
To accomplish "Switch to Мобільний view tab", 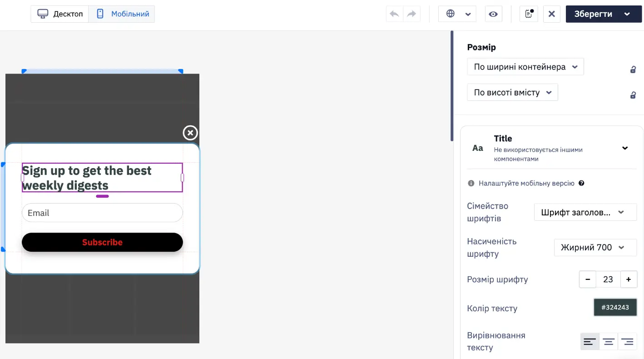I will pos(122,14).
